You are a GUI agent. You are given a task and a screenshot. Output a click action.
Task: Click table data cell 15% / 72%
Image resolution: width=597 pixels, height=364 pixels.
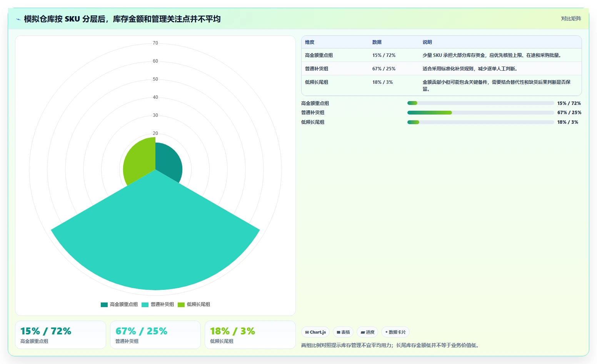[x=384, y=55]
